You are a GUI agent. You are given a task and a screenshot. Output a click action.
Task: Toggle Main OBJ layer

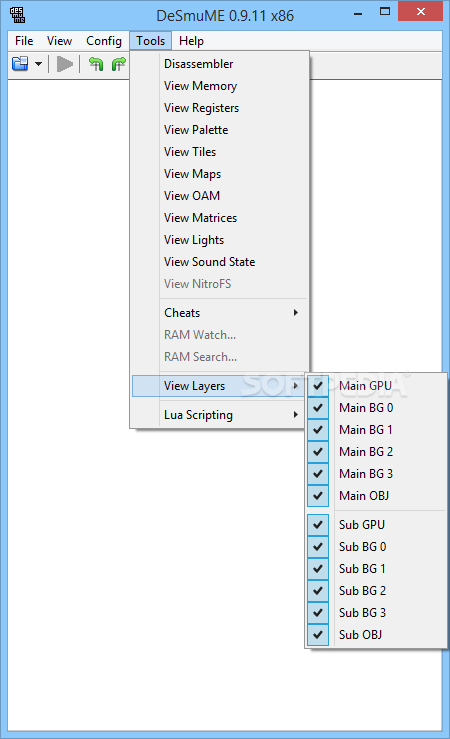[376, 496]
